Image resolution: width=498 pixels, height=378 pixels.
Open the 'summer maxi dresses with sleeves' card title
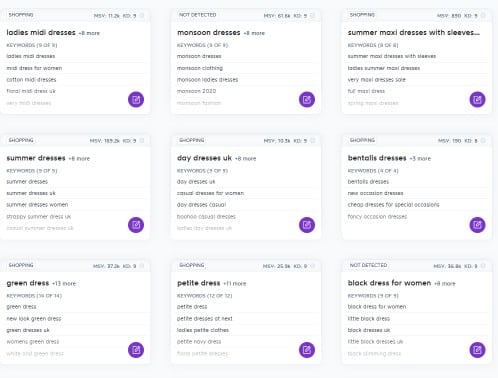[x=414, y=33]
